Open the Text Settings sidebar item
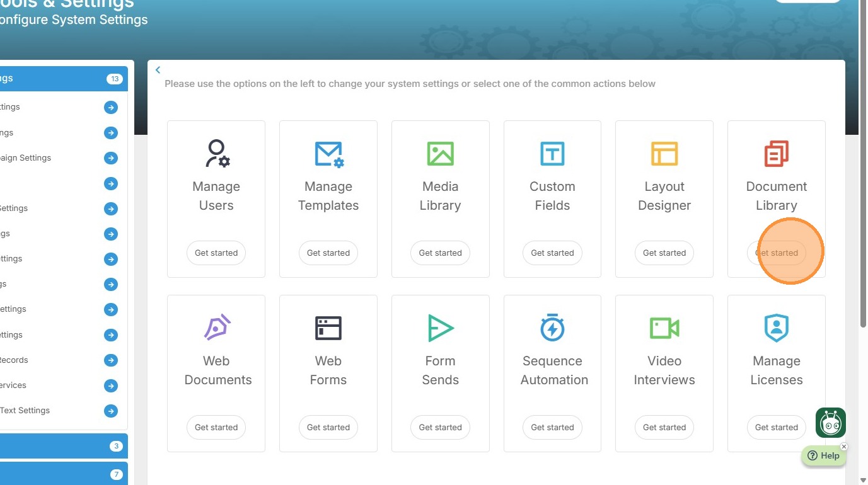The width and height of the screenshot is (868, 485). pos(25,410)
